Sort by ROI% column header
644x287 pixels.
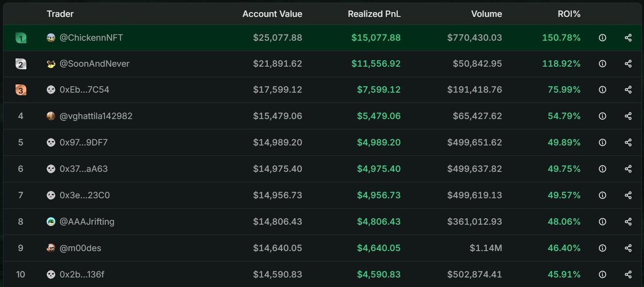tap(569, 14)
